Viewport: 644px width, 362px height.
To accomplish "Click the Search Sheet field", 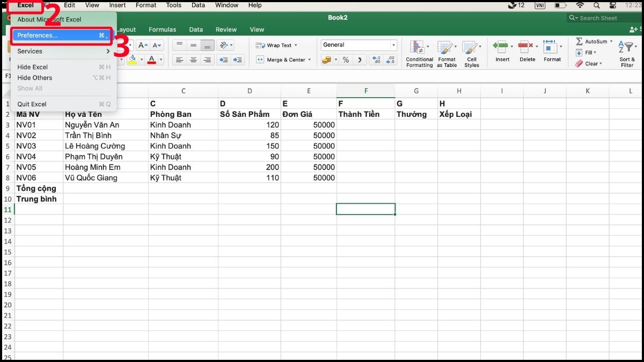I will tap(605, 18).
